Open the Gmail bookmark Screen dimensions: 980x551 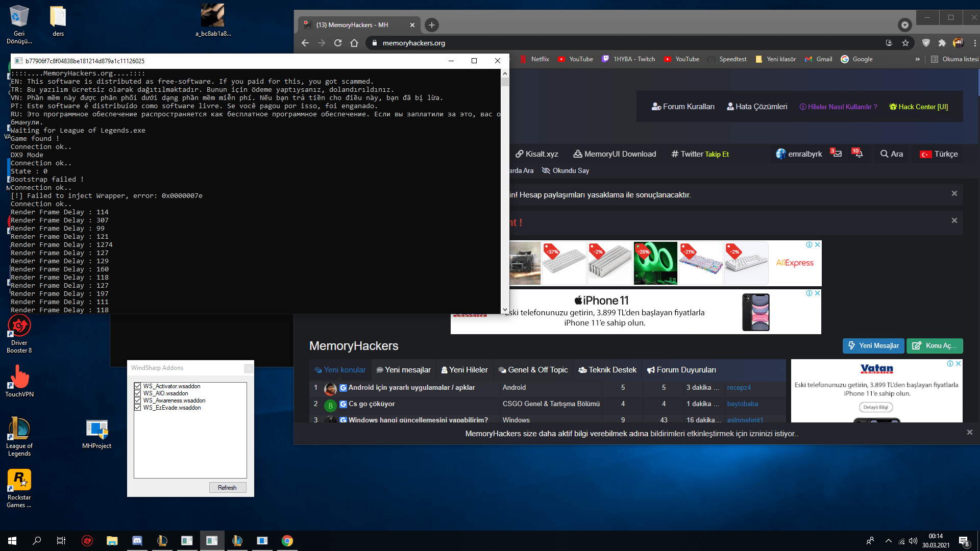pos(819,59)
